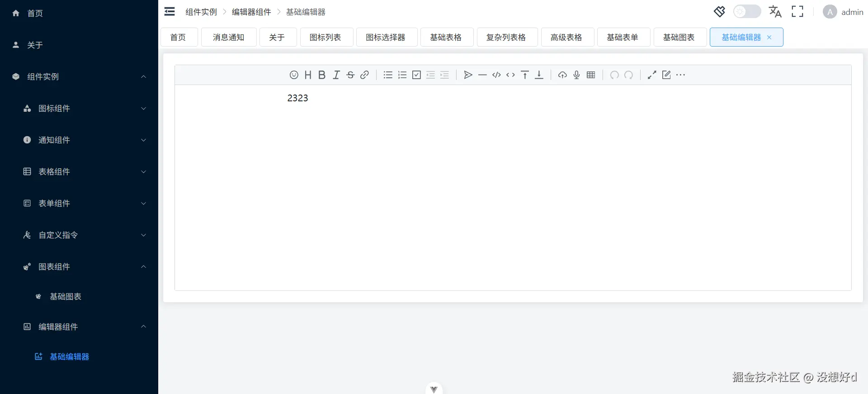The height and width of the screenshot is (394, 868).
Task: Open the admin user menu
Action: pyautogui.click(x=843, y=12)
